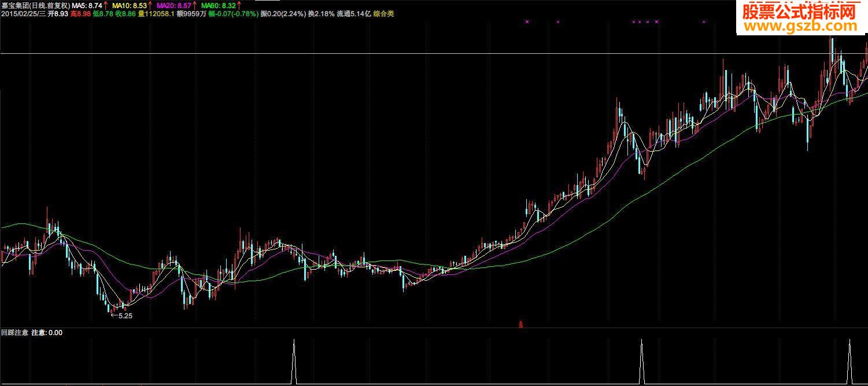Click the leftmost pink x marker
The image size is (868, 386).
coord(527,22)
